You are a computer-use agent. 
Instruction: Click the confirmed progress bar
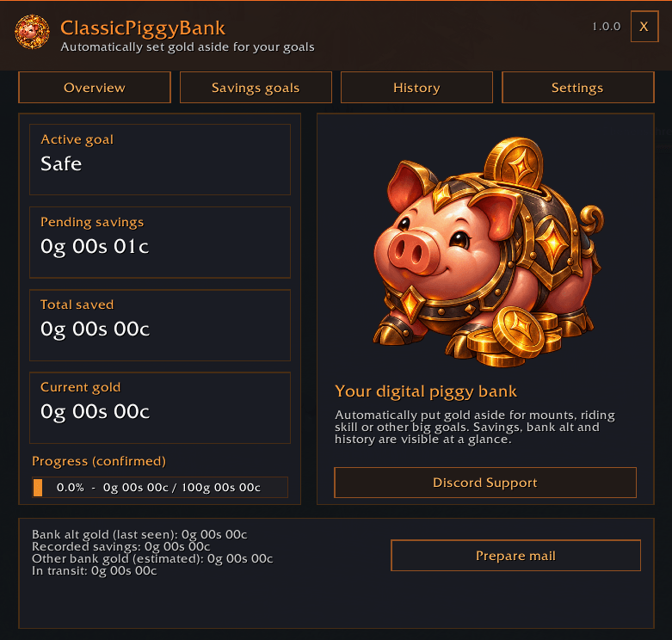[x=160, y=487]
